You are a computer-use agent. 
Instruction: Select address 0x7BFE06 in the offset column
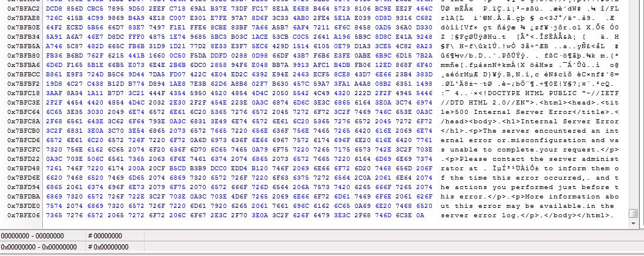click(x=24, y=215)
